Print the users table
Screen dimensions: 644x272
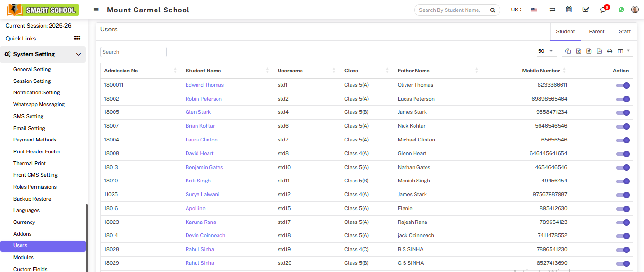pos(610,51)
